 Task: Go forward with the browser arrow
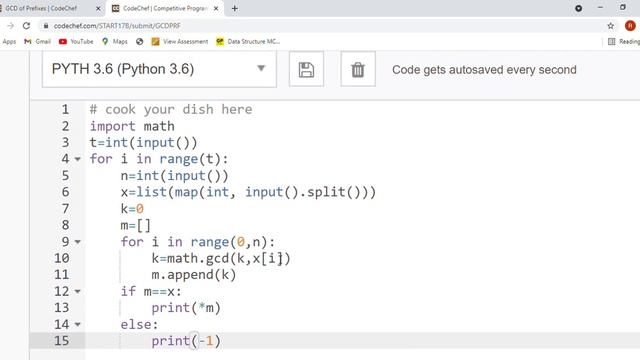point(10,26)
